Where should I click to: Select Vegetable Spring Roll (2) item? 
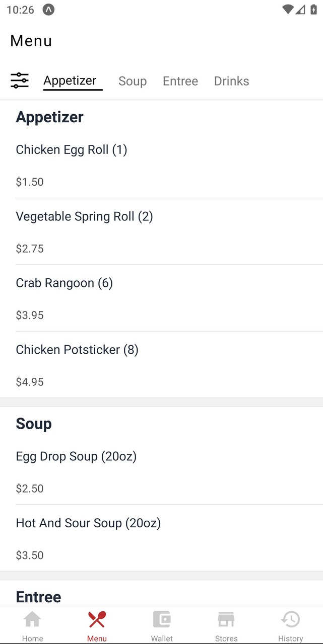tap(84, 216)
